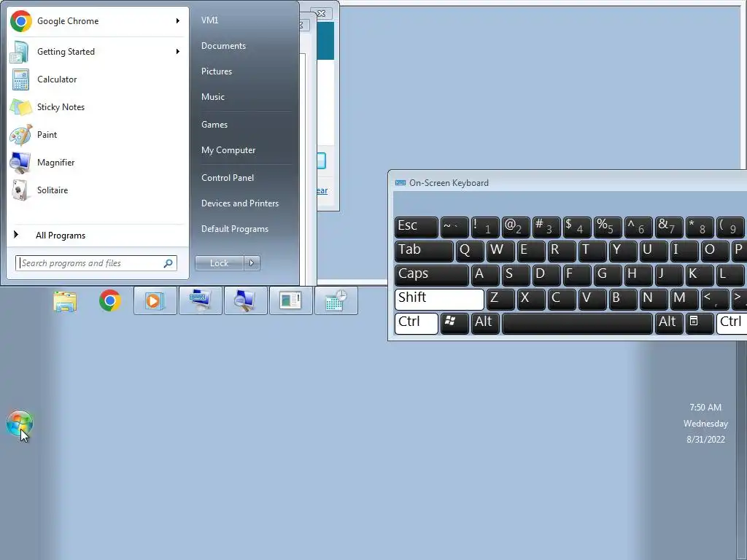Click the Start orb button

click(x=20, y=422)
